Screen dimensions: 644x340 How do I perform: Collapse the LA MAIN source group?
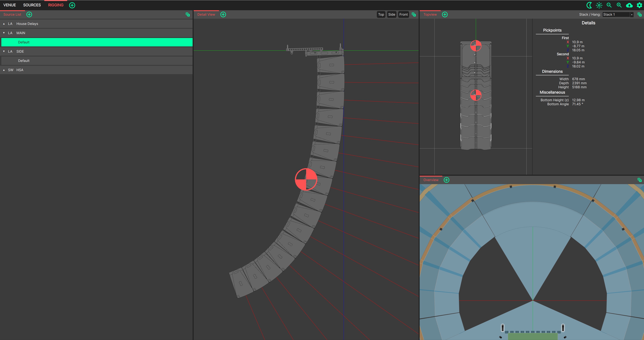click(x=4, y=33)
